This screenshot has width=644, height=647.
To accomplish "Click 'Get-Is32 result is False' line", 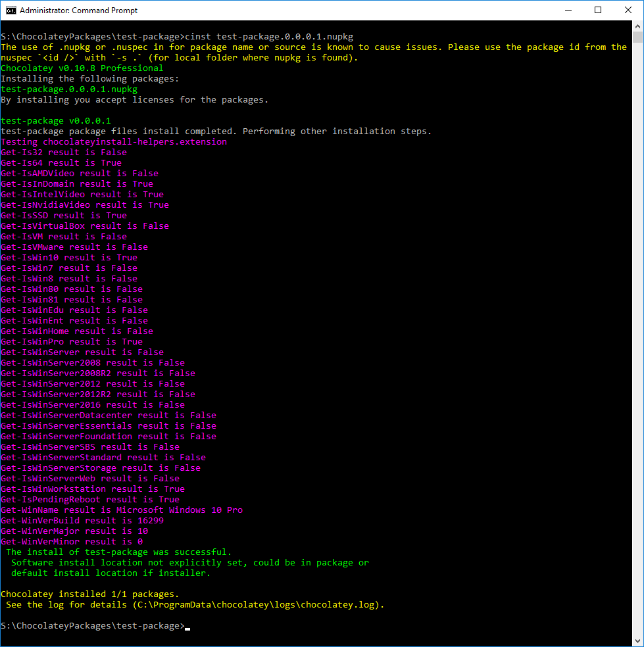I will point(64,153).
